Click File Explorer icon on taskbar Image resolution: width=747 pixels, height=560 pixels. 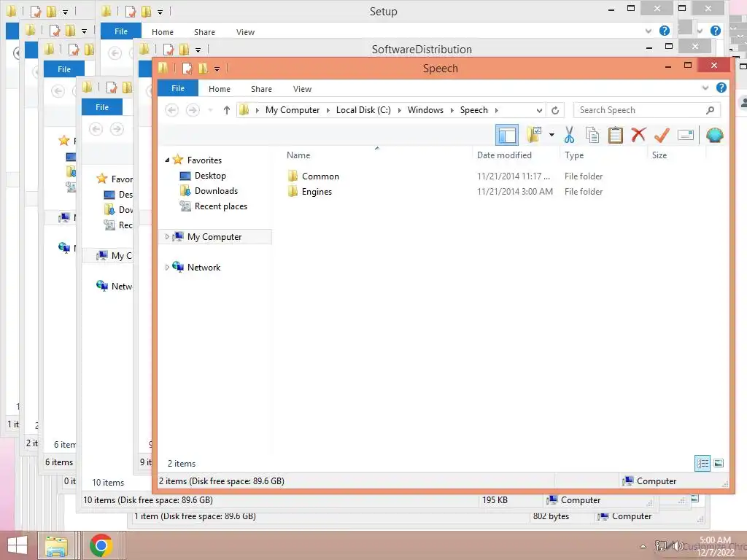point(55,545)
